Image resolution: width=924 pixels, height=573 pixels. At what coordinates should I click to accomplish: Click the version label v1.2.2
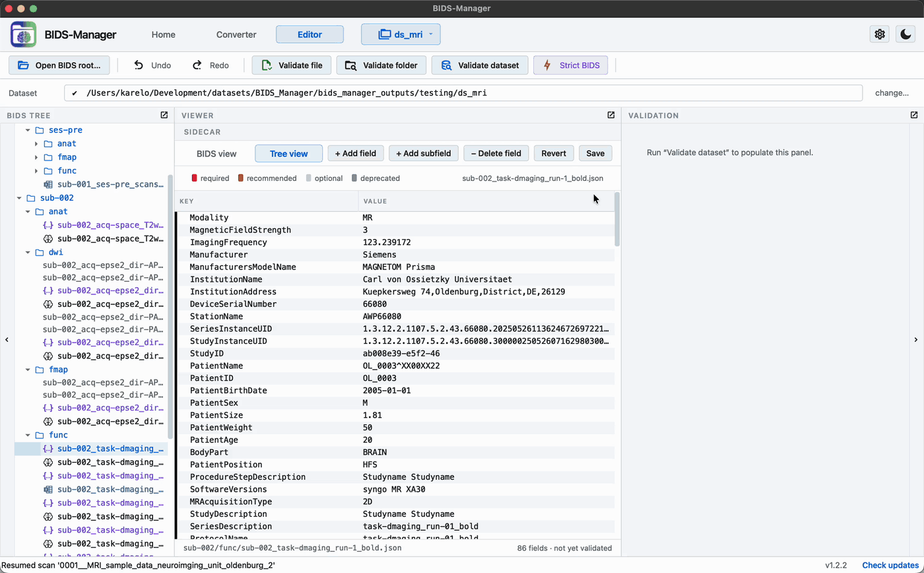[836, 565]
